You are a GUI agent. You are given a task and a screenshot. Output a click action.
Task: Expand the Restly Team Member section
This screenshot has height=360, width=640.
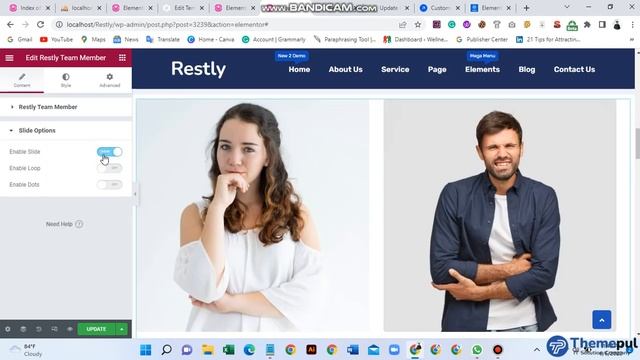66,107
